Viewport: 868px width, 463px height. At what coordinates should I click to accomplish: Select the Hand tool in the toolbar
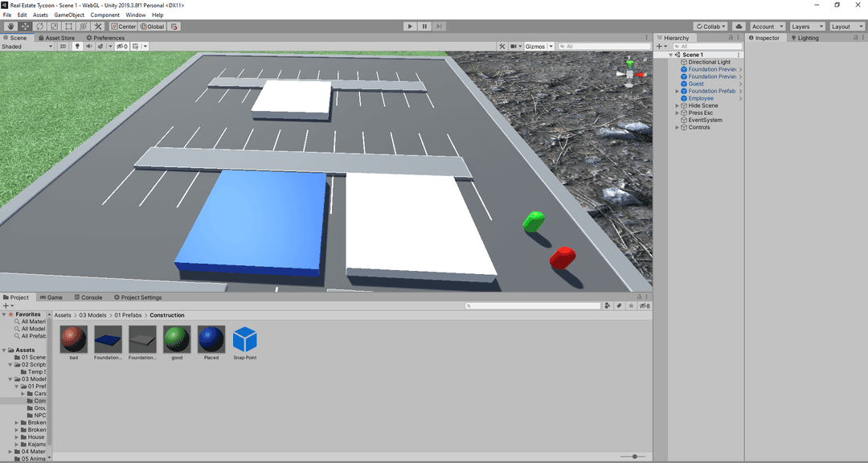click(11, 27)
